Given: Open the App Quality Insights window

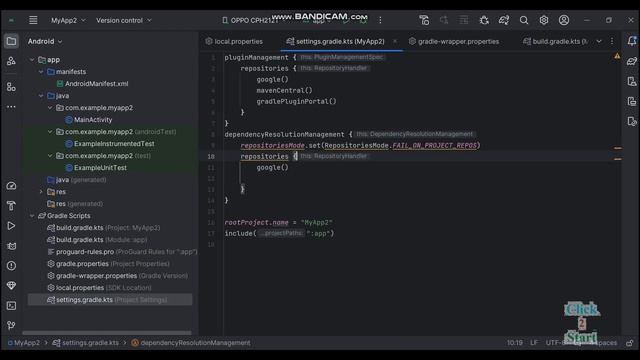Looking at the screenshot, I should 11,285.
